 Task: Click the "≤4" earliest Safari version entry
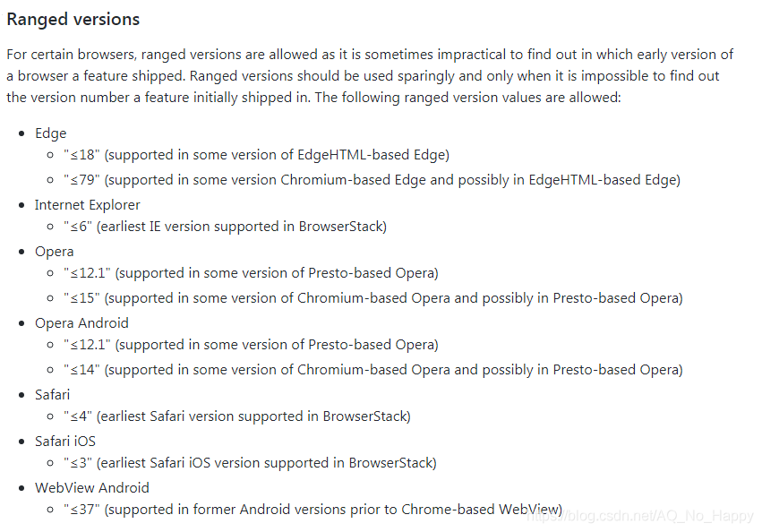237,416
